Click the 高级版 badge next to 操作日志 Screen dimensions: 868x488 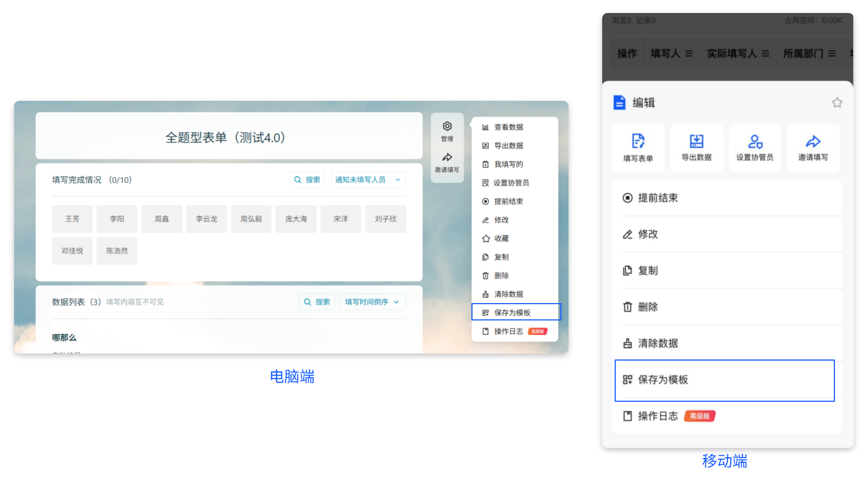[x=700, y=416]
